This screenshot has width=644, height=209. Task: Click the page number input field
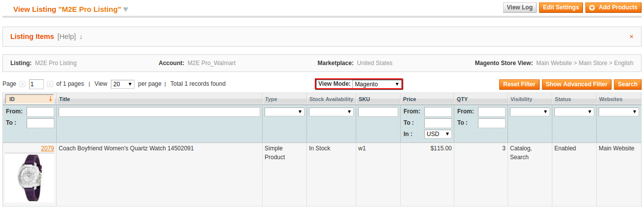tap(36, 84)
